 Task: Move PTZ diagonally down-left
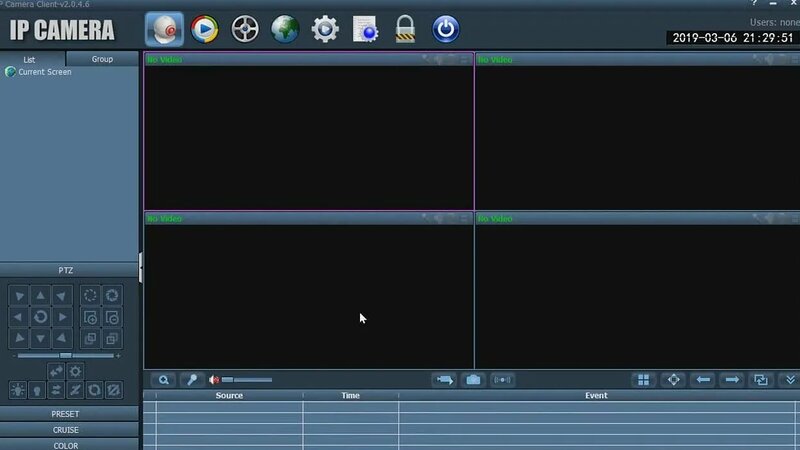click(19, 338)
